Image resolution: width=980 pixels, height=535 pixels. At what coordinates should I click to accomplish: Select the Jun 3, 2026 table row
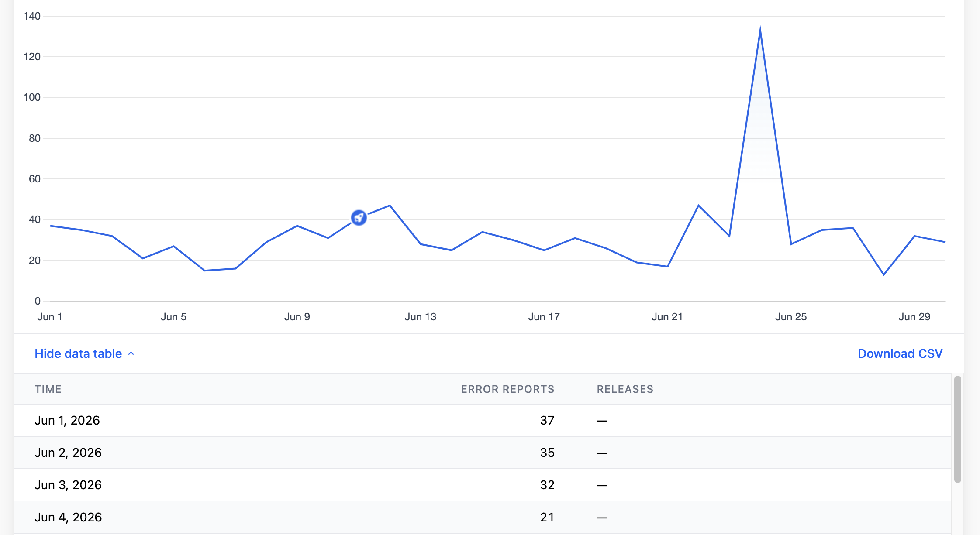482,485
